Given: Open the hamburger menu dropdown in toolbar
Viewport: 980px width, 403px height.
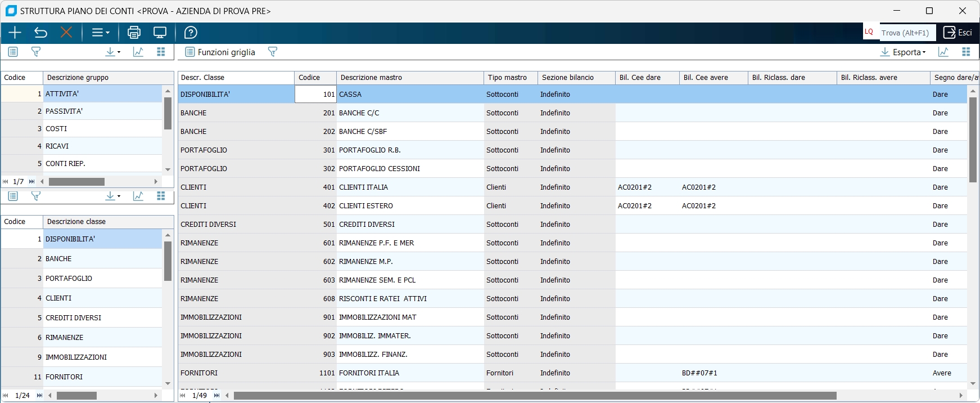Looking at the screenshot, I should tap(100, 33).
